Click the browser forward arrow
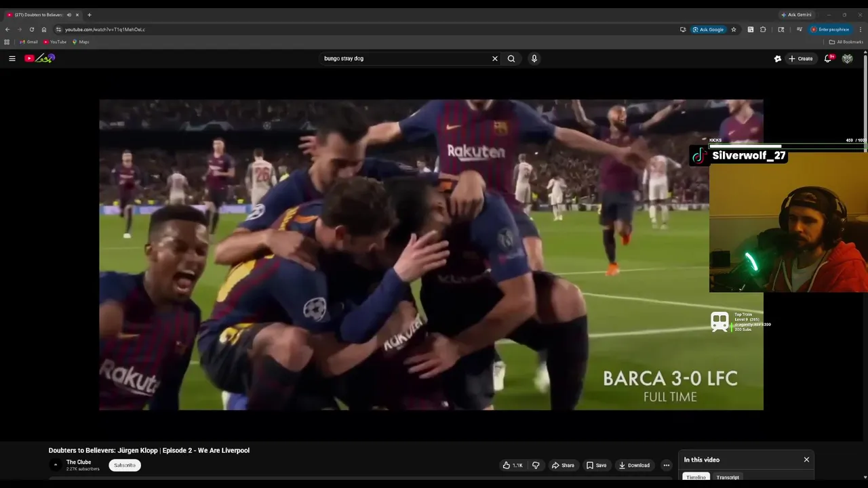The width and height of the screenshot is (868, 488). [x=20, y=29]
